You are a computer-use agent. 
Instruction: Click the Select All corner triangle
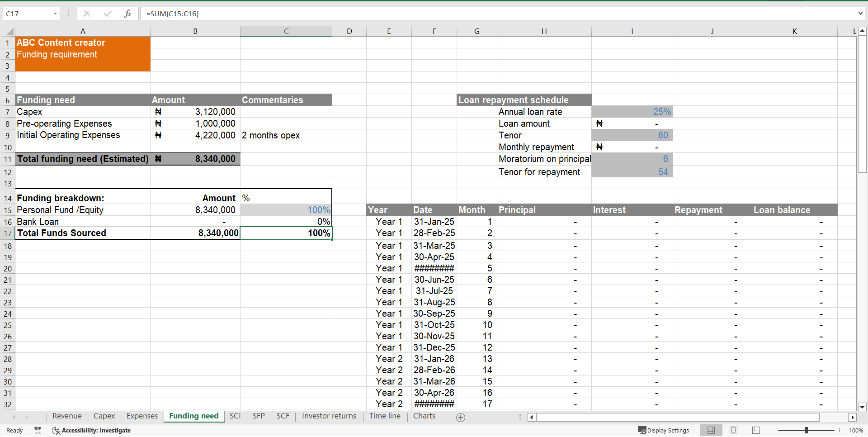(x=9, y=31)
